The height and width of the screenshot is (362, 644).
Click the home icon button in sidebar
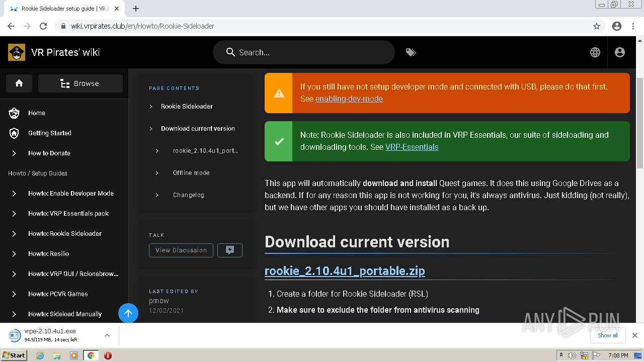19,83
